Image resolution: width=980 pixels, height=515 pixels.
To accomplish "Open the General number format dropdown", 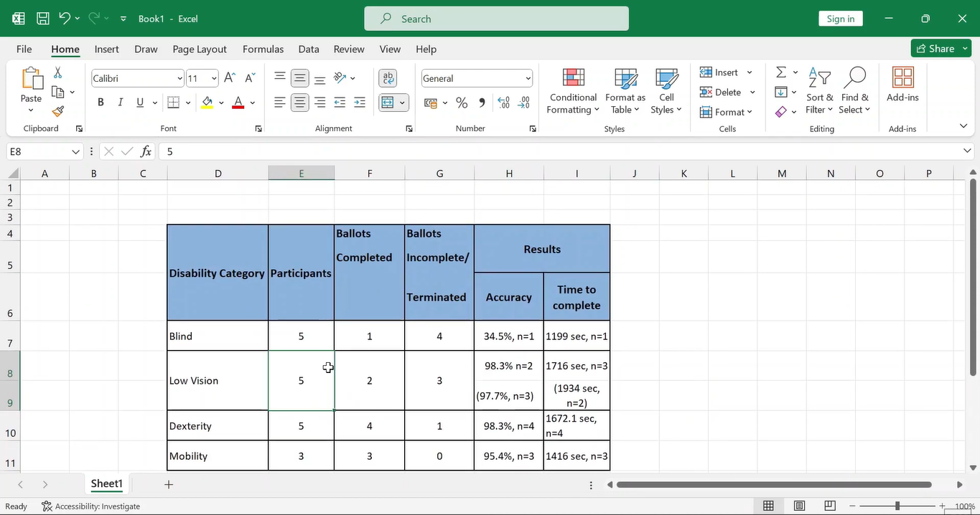I will point(528,78).
